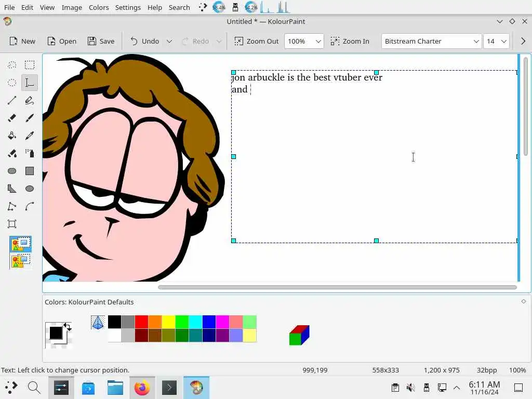Open the terminal from the taskbar

point(169,388)
